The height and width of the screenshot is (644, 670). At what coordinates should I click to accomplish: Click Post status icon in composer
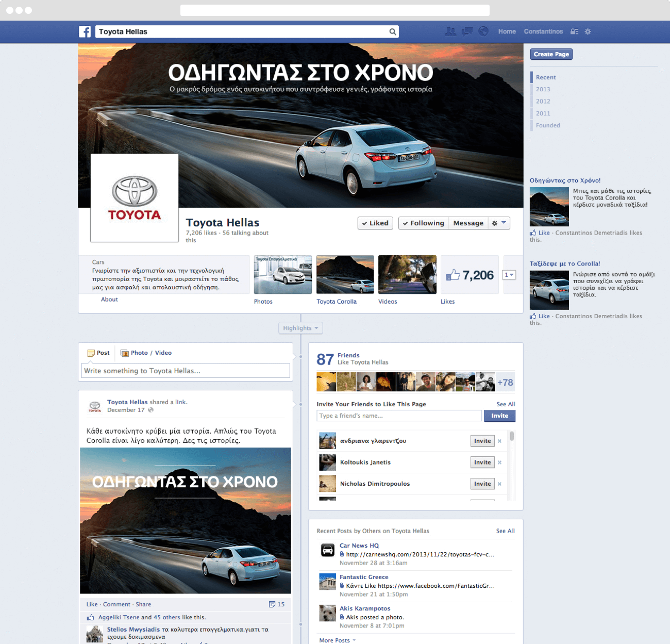click(x=91, y=353)
